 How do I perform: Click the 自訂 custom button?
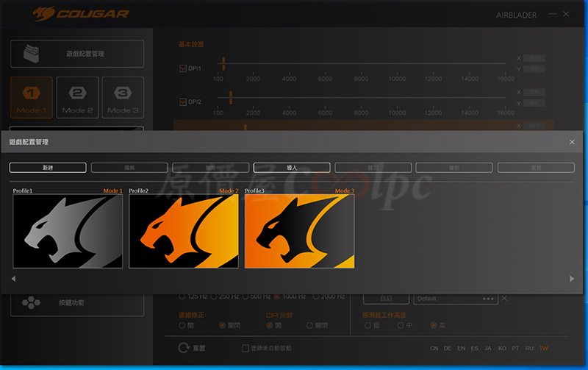click(x=386, y=299)
